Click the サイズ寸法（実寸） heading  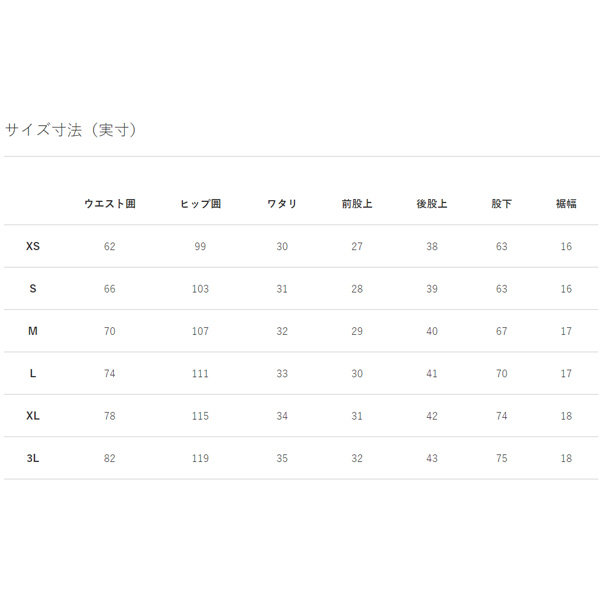click(70, 130)
